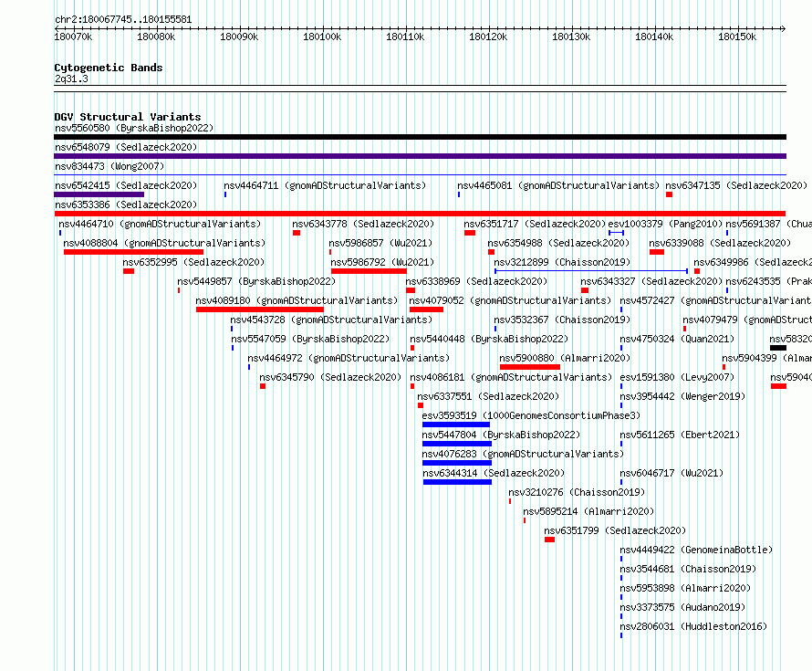812x671 pixels.
Task: Click nsv6343778 (Sedlazeck2020) label
Action: click(x=363, y=224)
